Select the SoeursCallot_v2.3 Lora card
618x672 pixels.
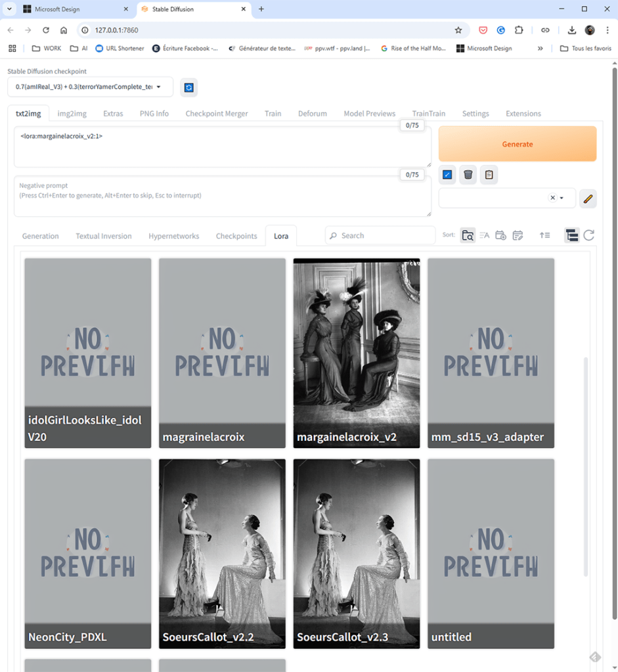(x=357, y=554)
